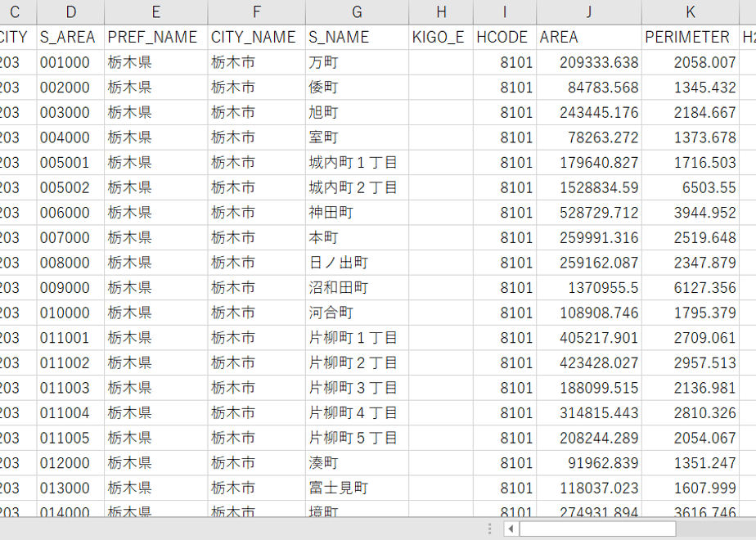Image resolution: width=756 pixels, height=540 pixels.
Task: Click the PERIMETER header cell
Action: click(691, 37)
